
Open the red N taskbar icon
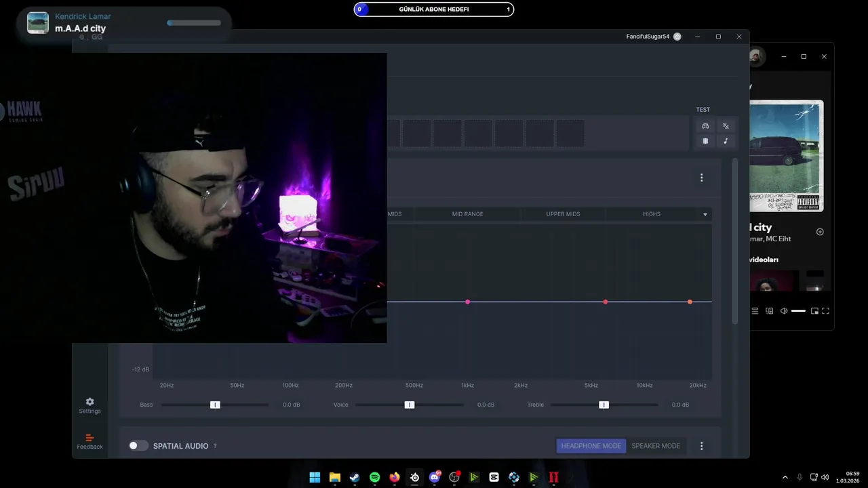(x=554, y=477)
